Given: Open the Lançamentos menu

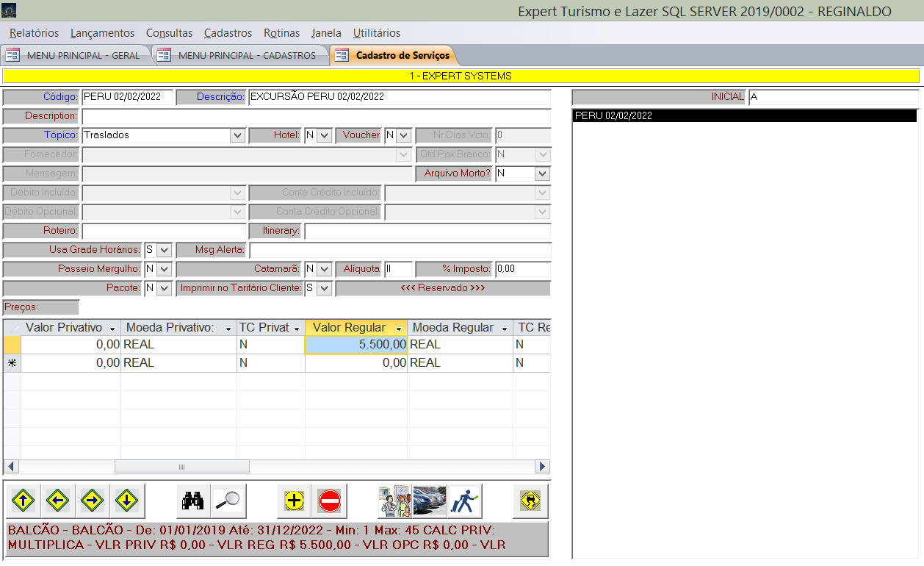Looking at the screenshot, I should click(102, 33).
